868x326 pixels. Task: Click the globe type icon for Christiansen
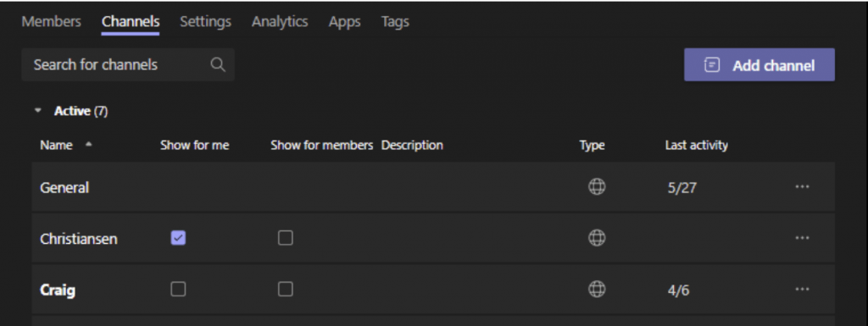596,238
